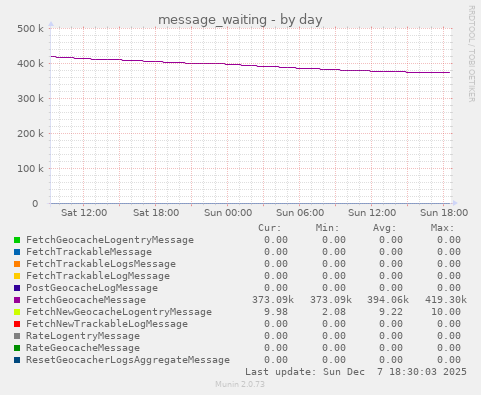Click the 300 k y-axis label

coord(30,98)
